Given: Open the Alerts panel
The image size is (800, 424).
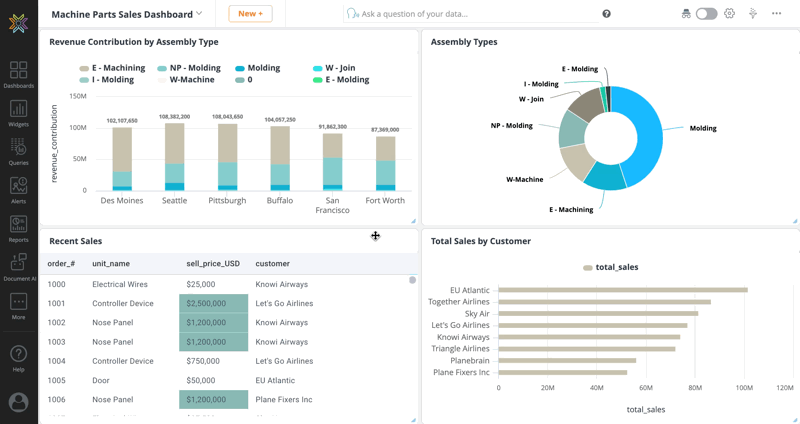Looking at the screenshot, I should tap(18, 190).
